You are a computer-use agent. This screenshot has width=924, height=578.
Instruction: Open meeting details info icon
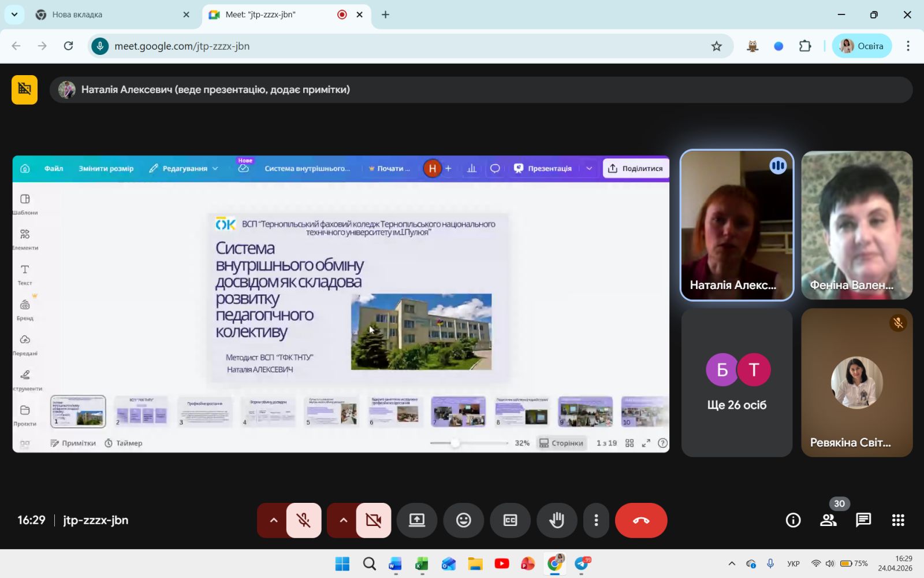tap(793, 520)
